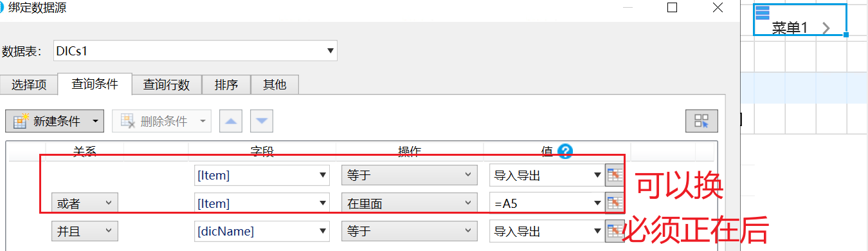Click the move condition down arrow

tap(262, 120)
